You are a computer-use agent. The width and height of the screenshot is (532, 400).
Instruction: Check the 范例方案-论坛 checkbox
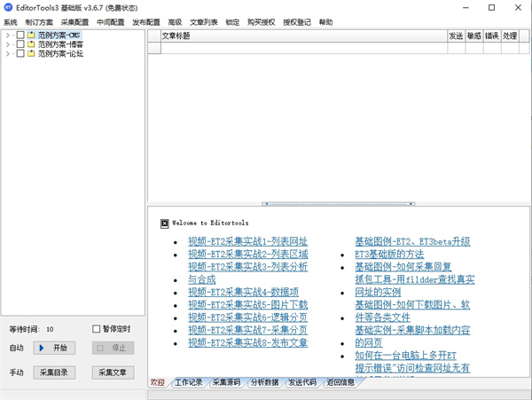pos(20,53)
